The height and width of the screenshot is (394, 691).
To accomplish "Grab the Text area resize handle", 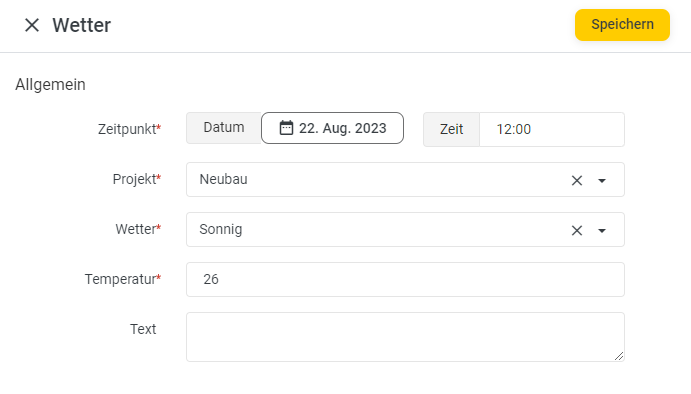I will (619, 356).
